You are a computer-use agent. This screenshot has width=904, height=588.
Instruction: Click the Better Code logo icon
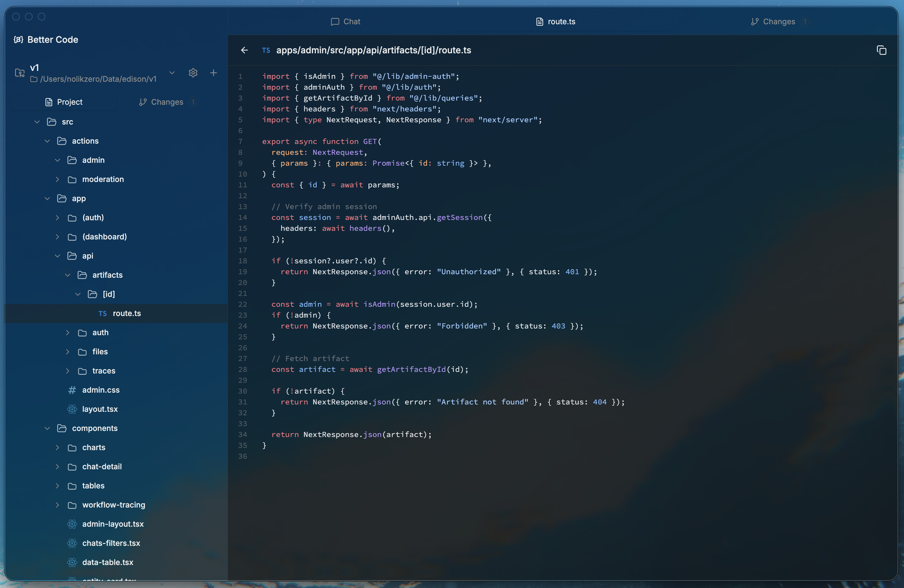pyautogui.click(x=18, y=39)
